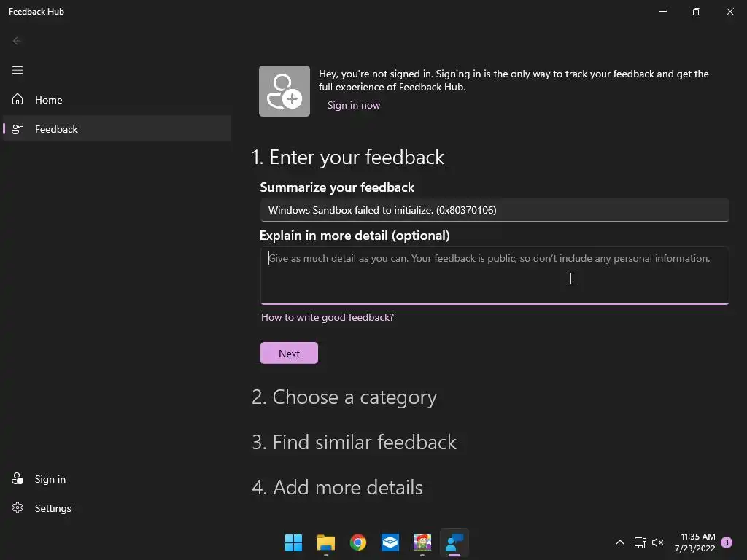This screenshot has height=560, width=747.
Task: Click the add-account avatar icon
Action: click(x=285, y=91)
